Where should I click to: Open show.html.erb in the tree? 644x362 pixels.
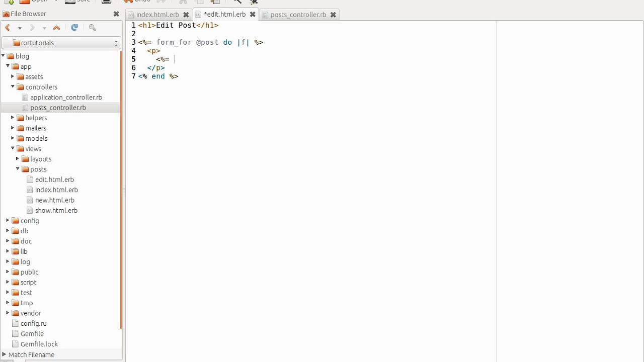(56, 210)
